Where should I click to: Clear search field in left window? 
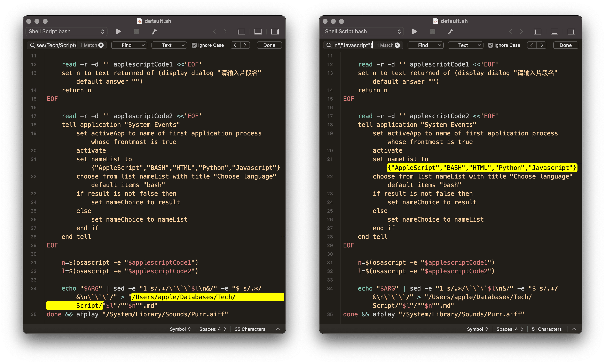pos(101,45)
